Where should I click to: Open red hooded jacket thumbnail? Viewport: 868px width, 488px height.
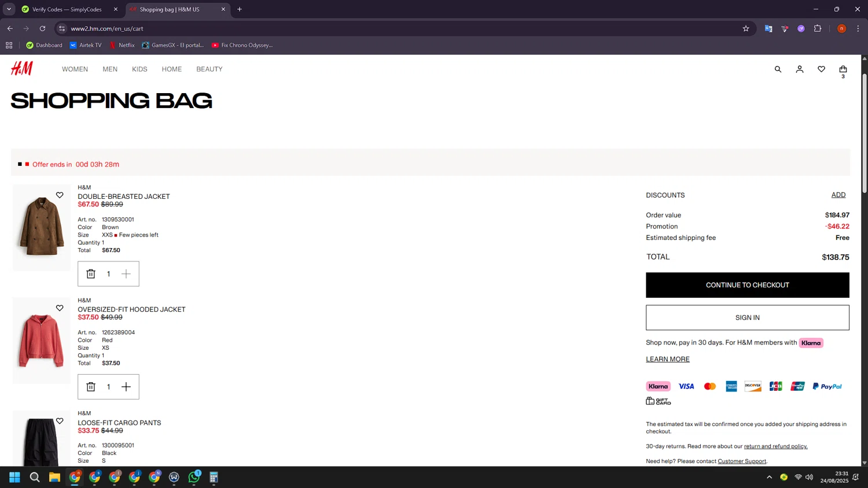[42, 341]
